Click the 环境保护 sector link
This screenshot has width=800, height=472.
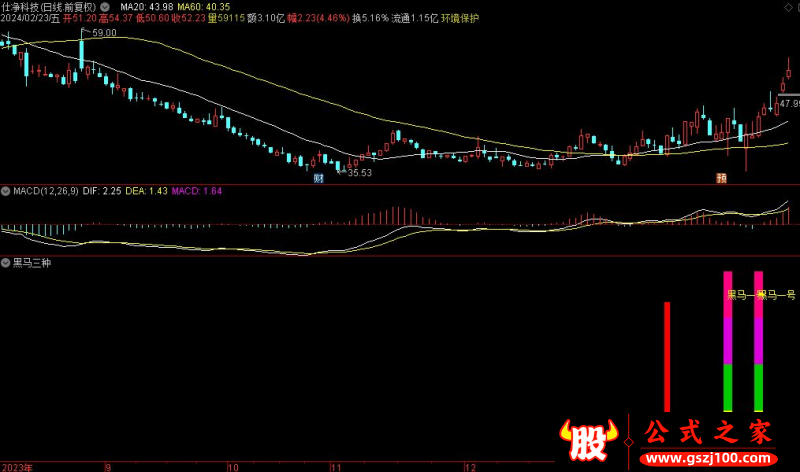coord(460,18)
